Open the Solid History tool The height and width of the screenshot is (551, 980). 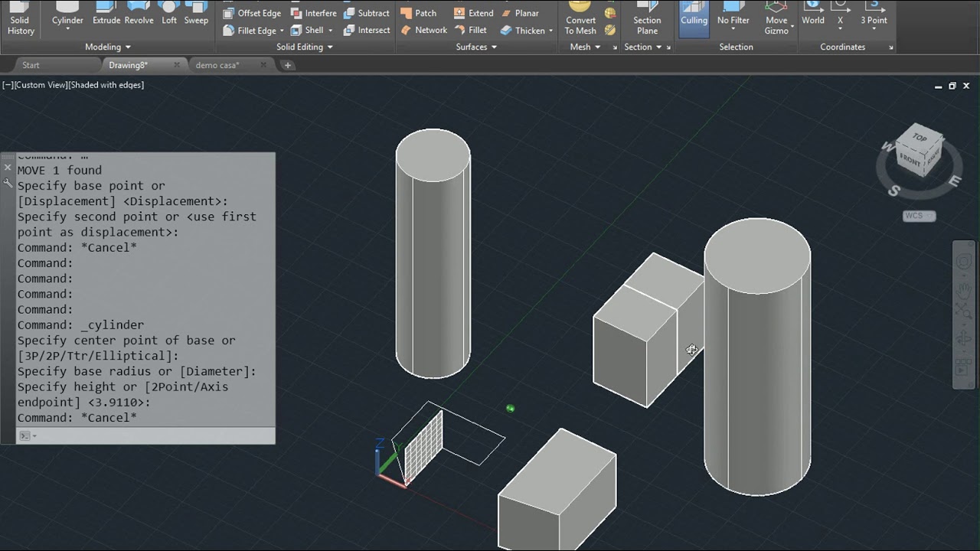point(21,18)
